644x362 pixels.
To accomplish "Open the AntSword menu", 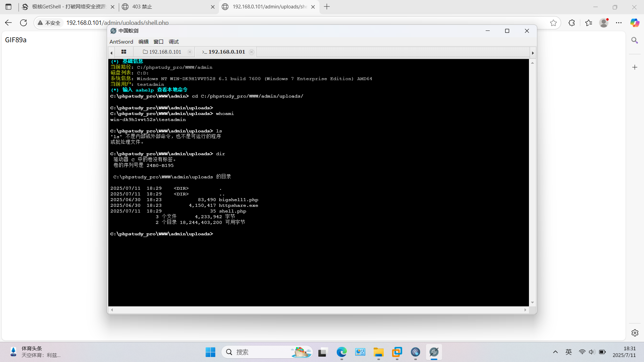I will (x=121, y=42).
